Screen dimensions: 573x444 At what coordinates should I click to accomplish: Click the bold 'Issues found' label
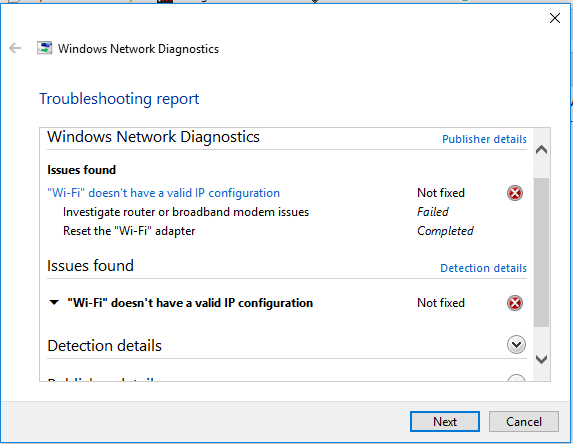tap(81, 170)
